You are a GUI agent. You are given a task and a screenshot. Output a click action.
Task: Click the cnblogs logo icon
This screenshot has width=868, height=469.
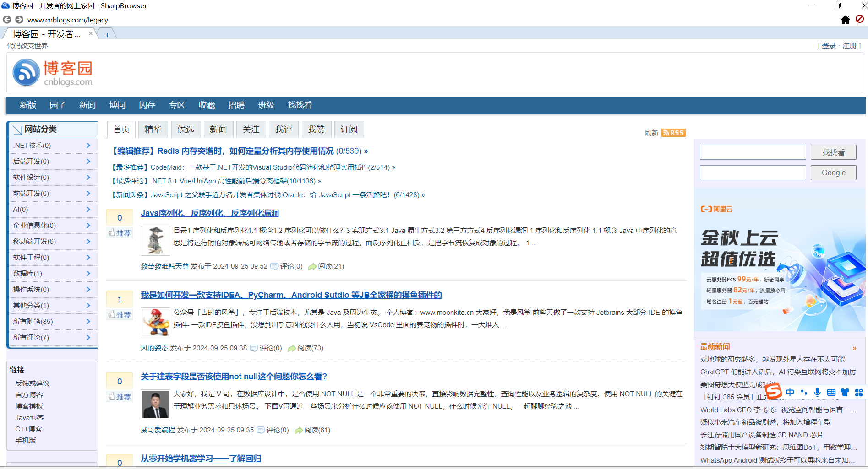coord(27,73)
